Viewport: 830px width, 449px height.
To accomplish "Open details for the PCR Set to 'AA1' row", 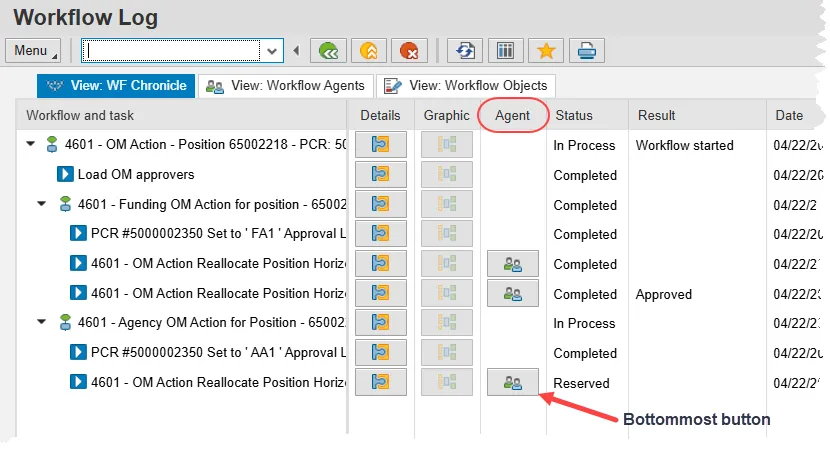I will click(381, 352).
